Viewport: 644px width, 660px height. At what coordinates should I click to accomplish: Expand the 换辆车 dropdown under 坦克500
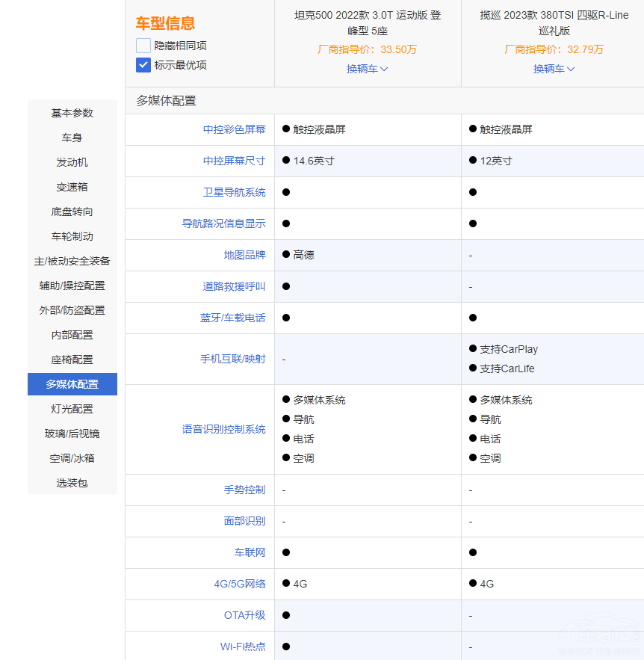[367, 68]
